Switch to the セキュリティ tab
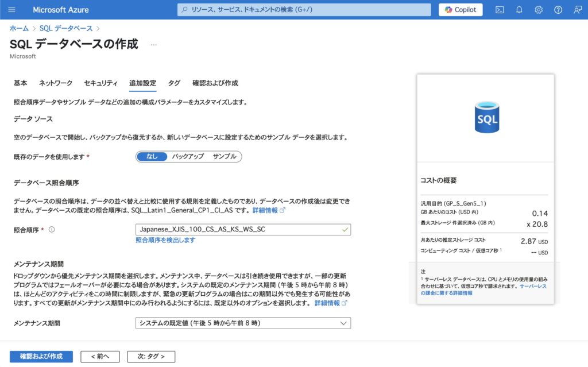 [x=100, y=83]
